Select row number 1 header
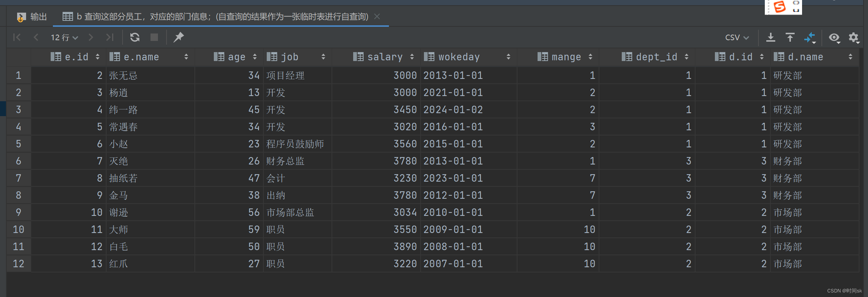The width and height of the screenshot is (868, 297). [19, 76]
